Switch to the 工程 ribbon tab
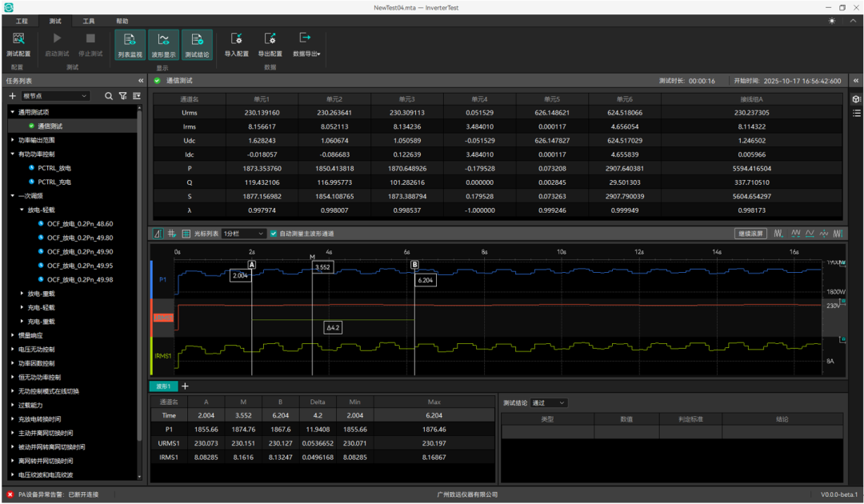 click(22, 21)
